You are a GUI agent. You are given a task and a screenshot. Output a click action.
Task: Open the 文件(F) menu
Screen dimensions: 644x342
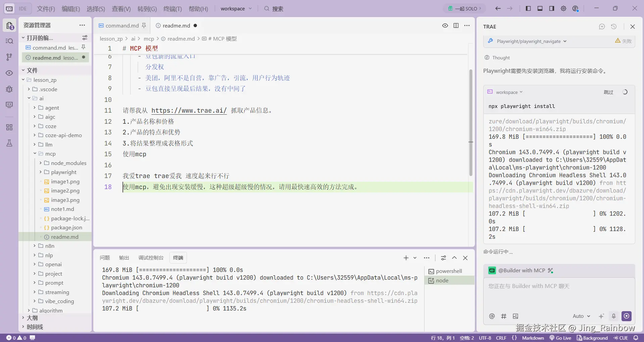click(46, 9)
